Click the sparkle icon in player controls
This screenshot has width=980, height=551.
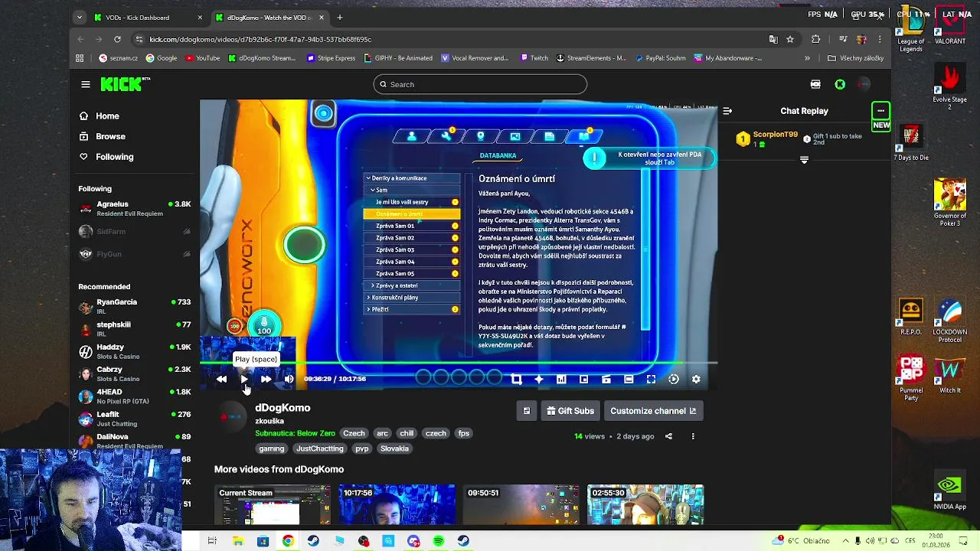[539, 379]
